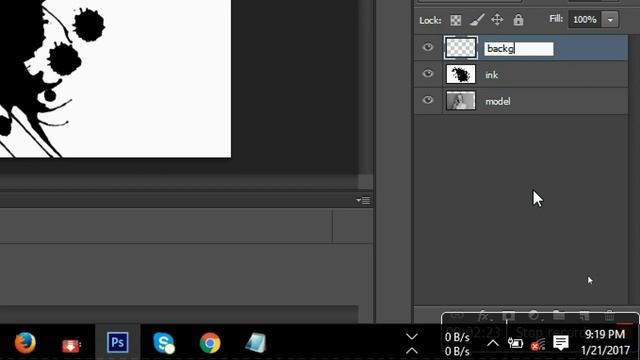Screen dimensions: 640x360
Task: Click the model layer thumbnail
Action: click(x=460, y=101)
